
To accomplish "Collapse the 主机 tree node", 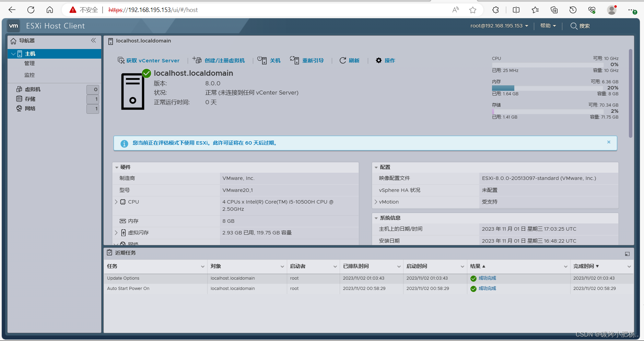I will 13,54.
